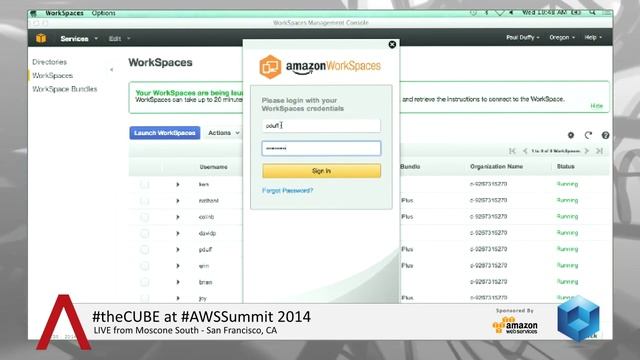640x360 pixels.
Task: Go to the previous page of WorkSpaces
Action: (x=525, y=151)
